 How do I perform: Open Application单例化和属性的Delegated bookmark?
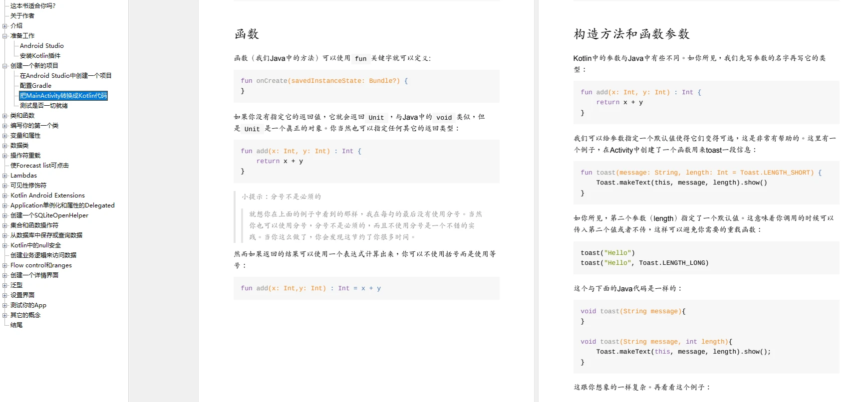[62, 205]
